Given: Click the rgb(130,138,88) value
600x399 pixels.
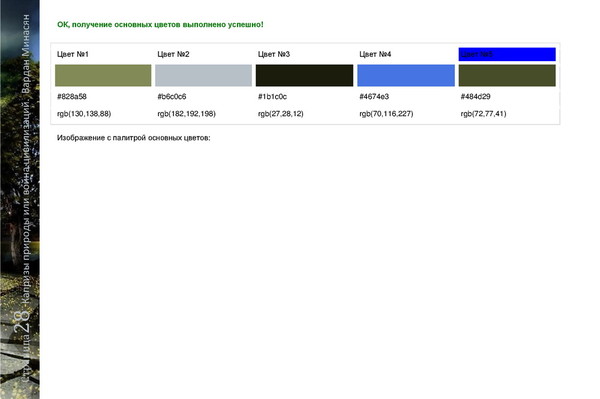Looking at the screenshot, I should [x=84, y=114].
